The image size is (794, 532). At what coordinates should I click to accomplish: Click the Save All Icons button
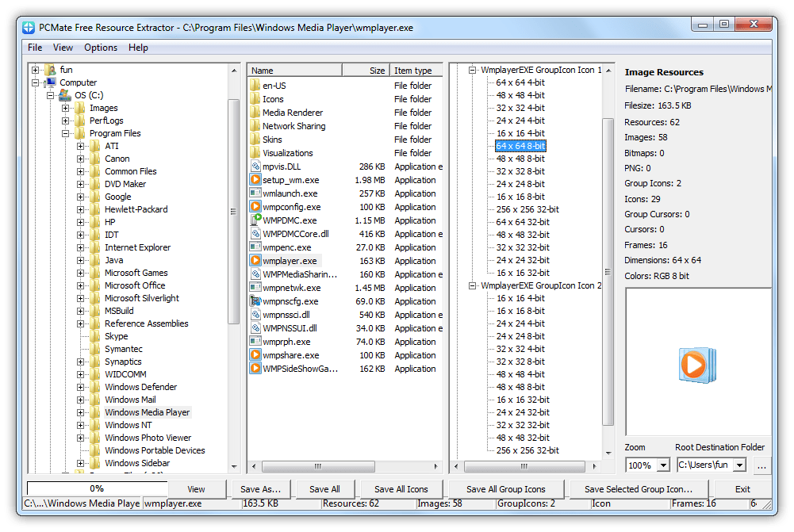tap(401, 489)
